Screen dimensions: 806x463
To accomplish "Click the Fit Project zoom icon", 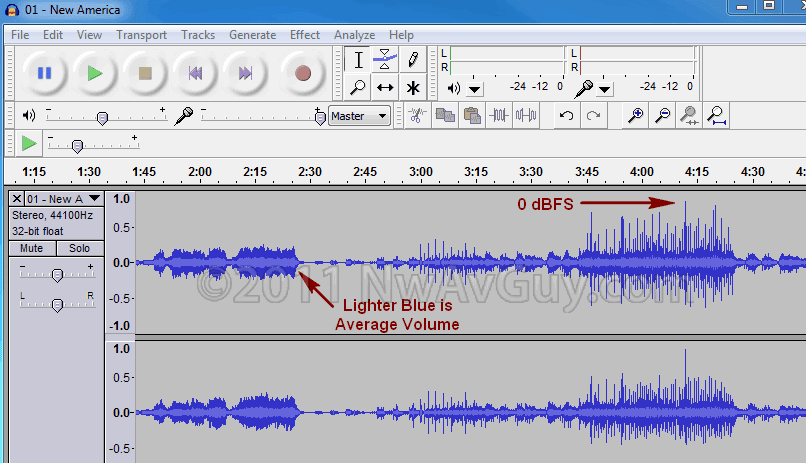I will [716, 115].
